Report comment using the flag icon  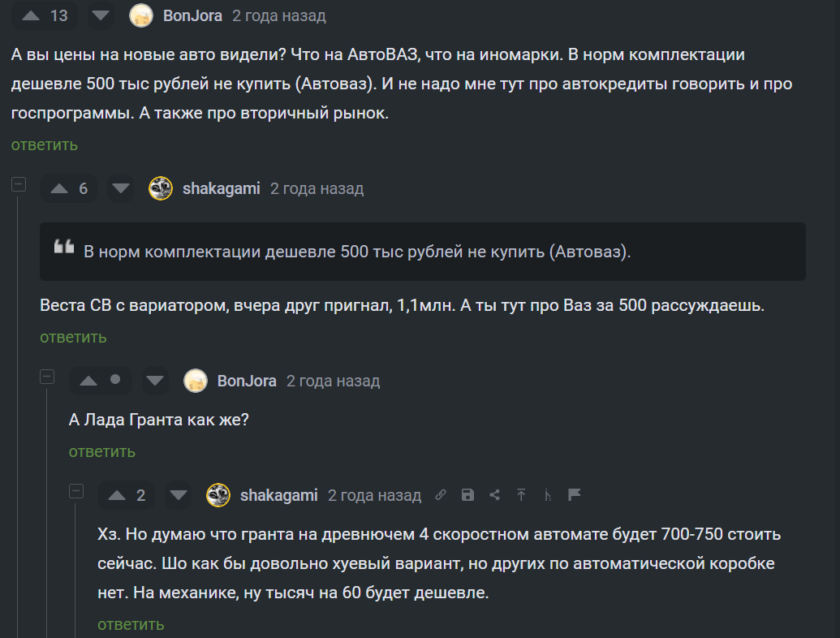coord(575,495)
